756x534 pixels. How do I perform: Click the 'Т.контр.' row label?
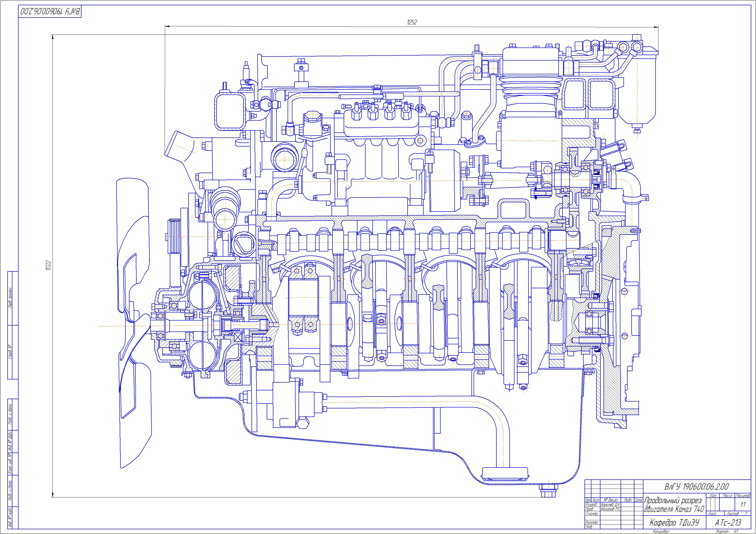pyautogui.click(x=592, y=514)
